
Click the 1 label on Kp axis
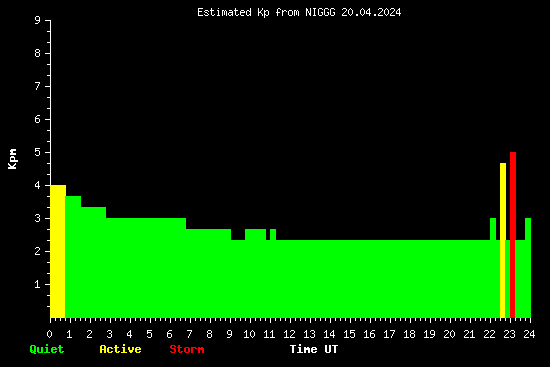coord(38,284)
